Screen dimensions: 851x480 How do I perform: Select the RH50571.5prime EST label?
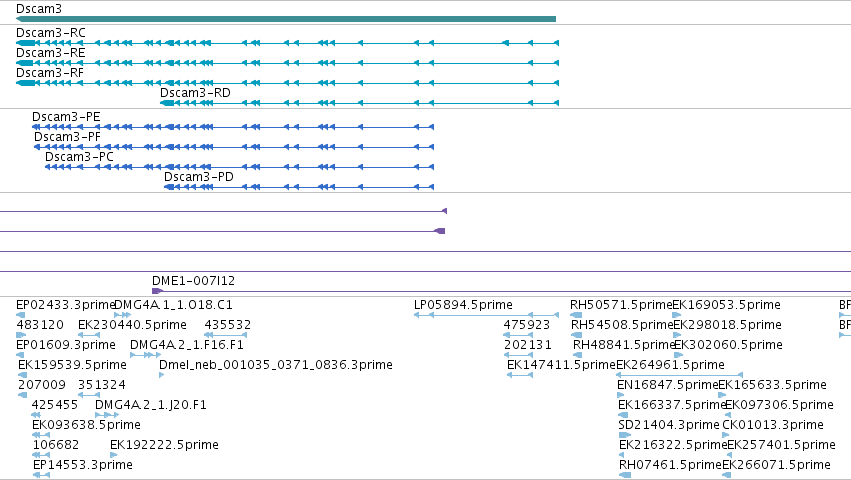coord(621,305)
